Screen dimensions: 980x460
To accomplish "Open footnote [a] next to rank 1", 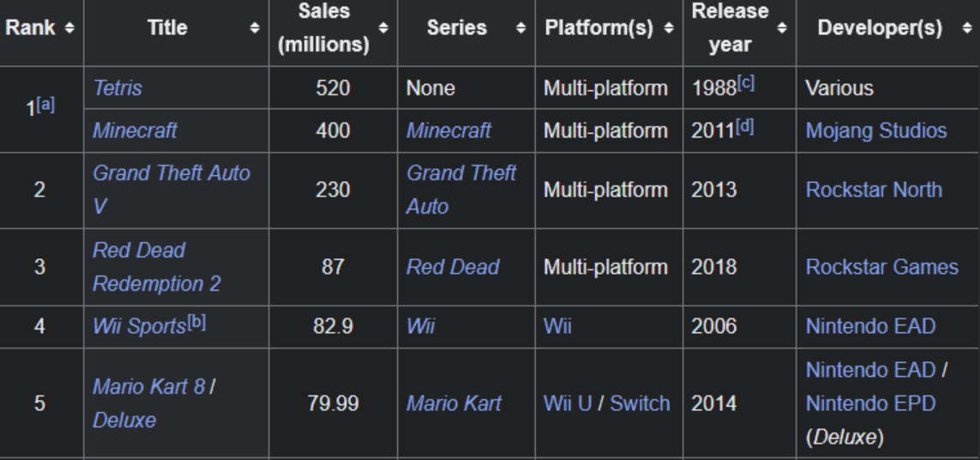I will click(x=45, y=105).
